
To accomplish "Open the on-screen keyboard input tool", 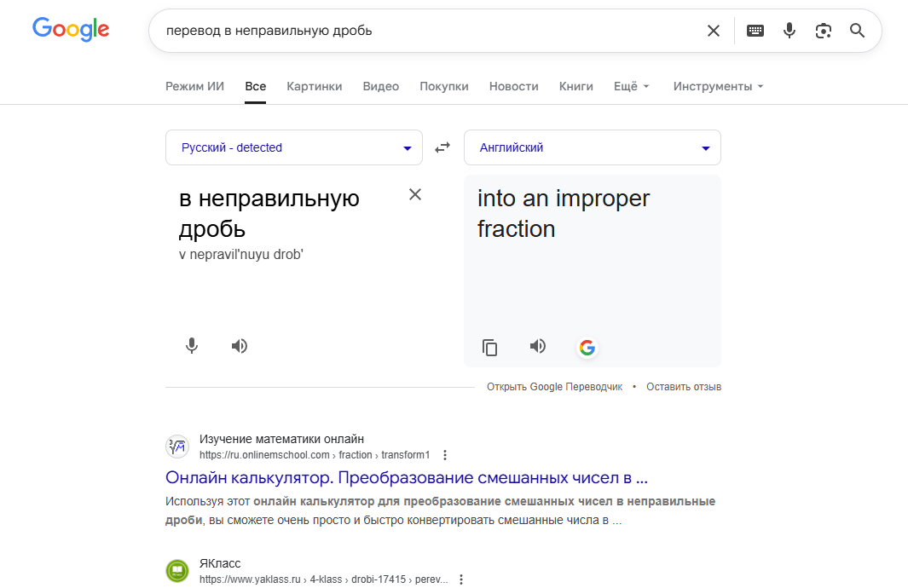I will click(755, 31).
